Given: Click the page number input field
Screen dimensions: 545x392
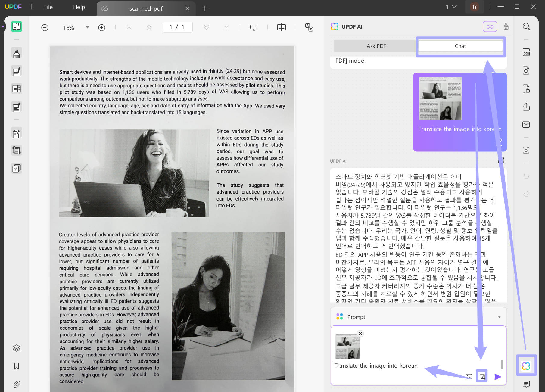Looking at the screenshot, I should (x=178, y=27).
